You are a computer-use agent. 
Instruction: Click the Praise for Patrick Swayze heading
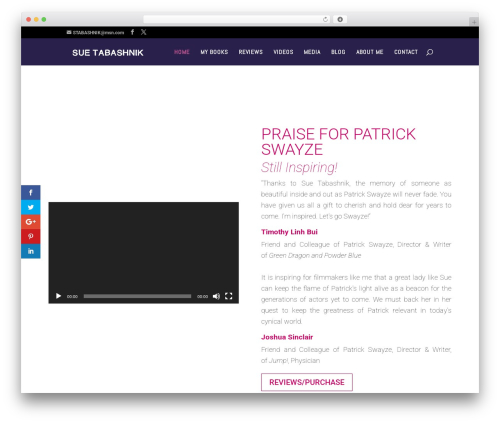[338, 142]
